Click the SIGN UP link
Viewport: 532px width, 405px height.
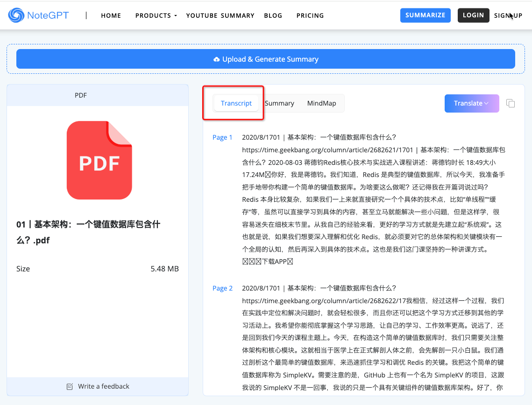[x=508, y=15]
